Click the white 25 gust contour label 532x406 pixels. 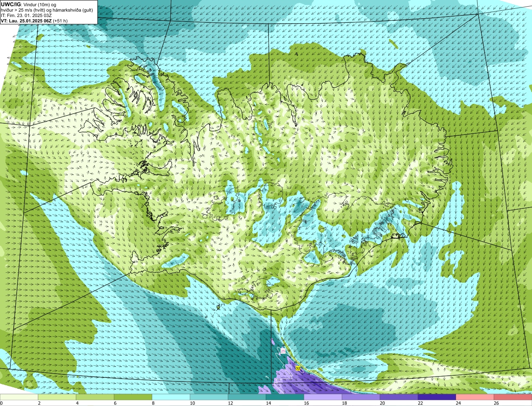(x=283, y=351)
